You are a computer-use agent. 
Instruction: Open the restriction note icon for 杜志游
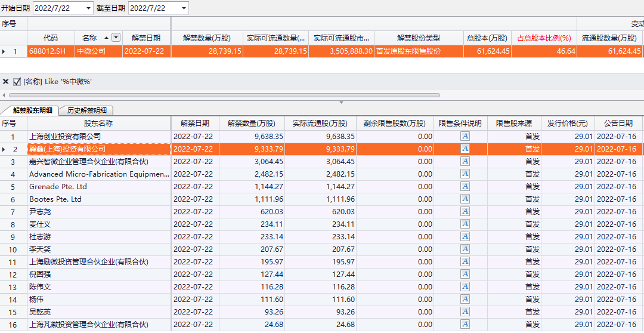point(465,237)
